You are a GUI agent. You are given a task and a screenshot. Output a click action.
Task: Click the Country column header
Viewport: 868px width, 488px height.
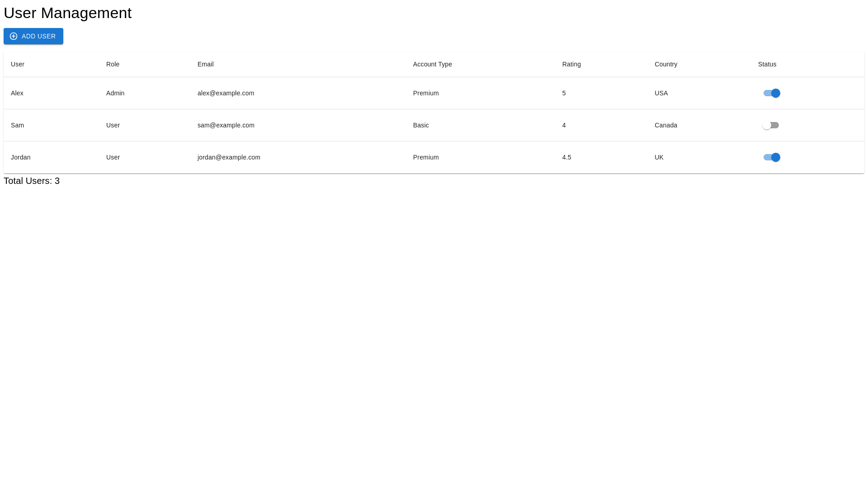(x=665, y=64)
